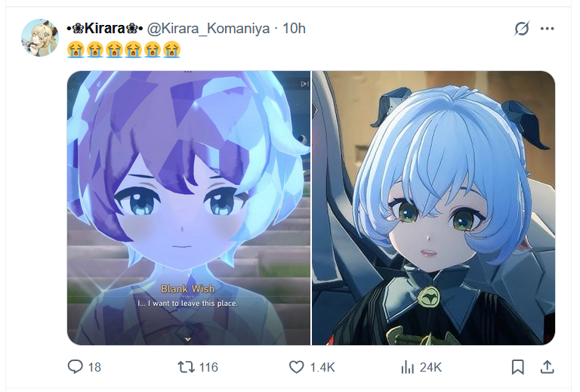Screen dimensions: 580x392
Task: Click the skip icon in left screenshot
Action: (x=304, y=84)
